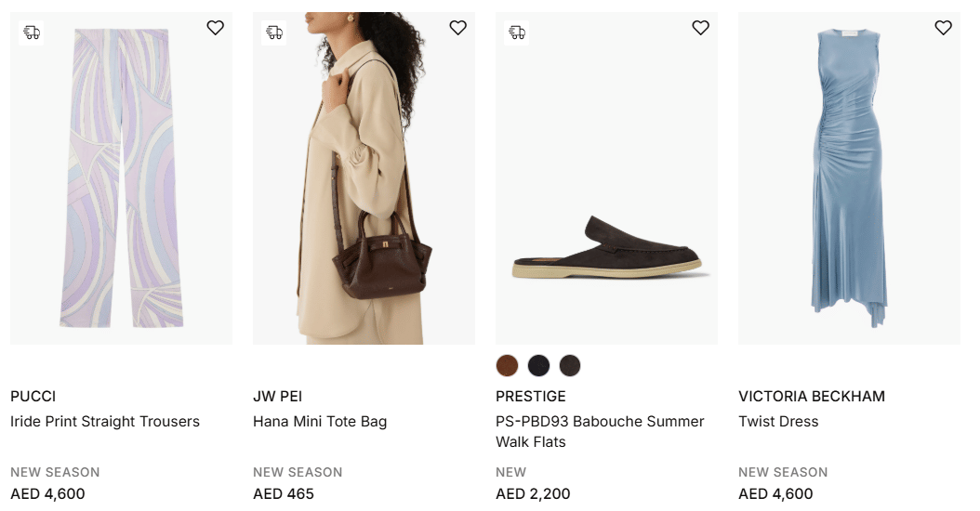Open the Iride Print Straight Trousers link
980x511 pixels.
(105, 421)
